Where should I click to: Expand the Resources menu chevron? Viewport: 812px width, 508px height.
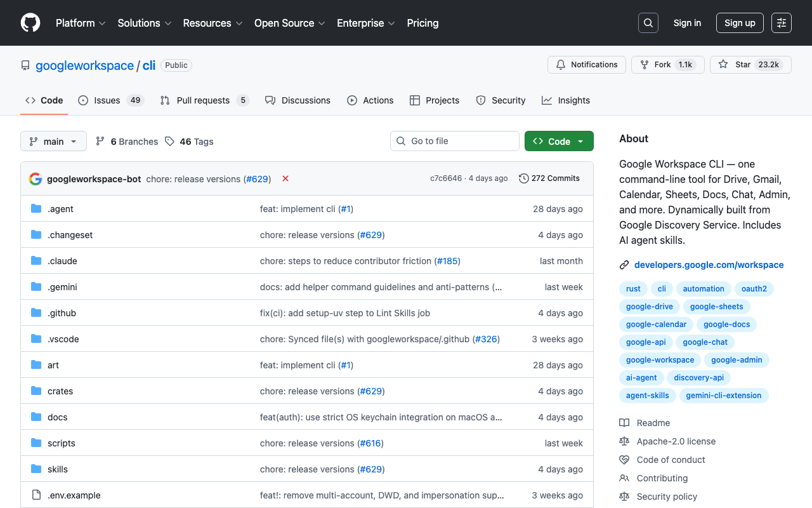[x=240, y=23]
